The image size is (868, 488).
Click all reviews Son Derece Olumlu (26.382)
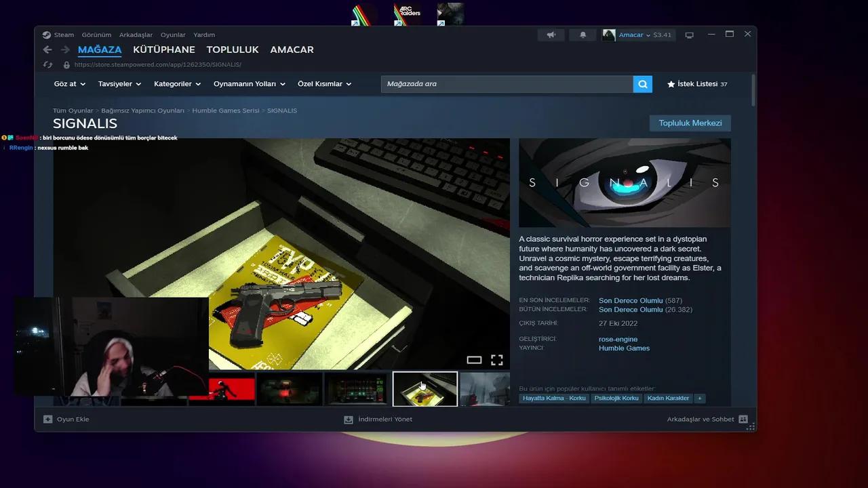pos(645,309)
